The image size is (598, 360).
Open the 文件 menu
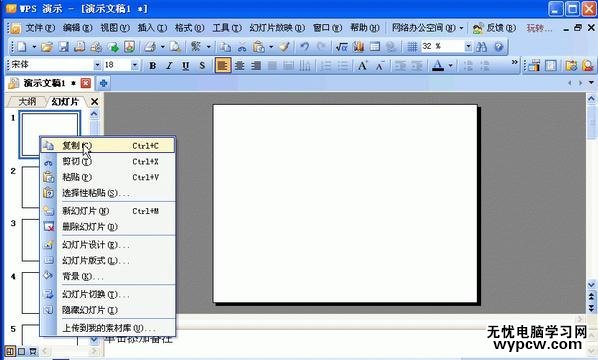click(x=40, y=28)
